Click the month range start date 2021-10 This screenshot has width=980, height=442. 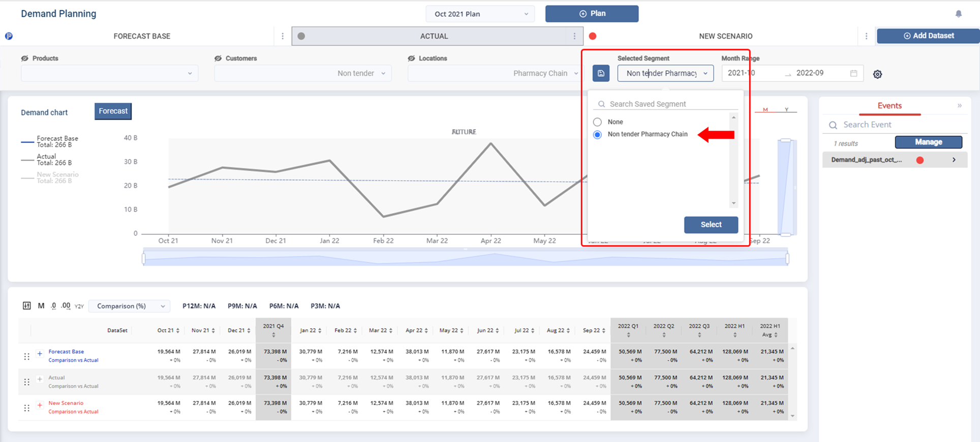[742, 73]
